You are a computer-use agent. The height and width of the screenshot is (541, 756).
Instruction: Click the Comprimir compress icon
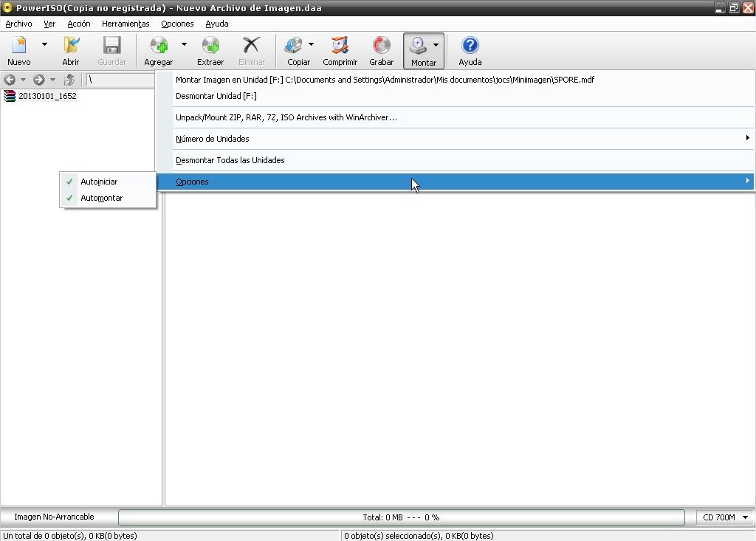pyautogui.click(x=340, y=46)
